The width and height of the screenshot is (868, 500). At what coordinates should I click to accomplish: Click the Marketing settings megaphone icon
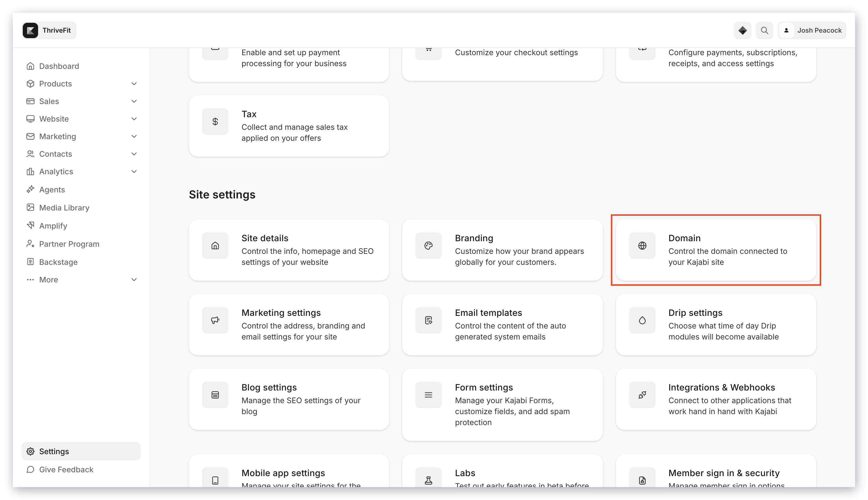pyautogui.click(x=215, y=320)
